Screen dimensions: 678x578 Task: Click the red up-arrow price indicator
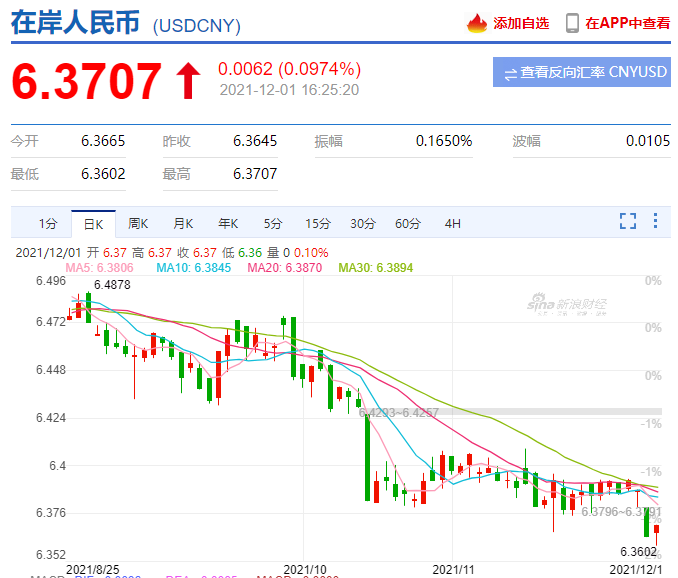pyautogui.click(x=188, y=81)
